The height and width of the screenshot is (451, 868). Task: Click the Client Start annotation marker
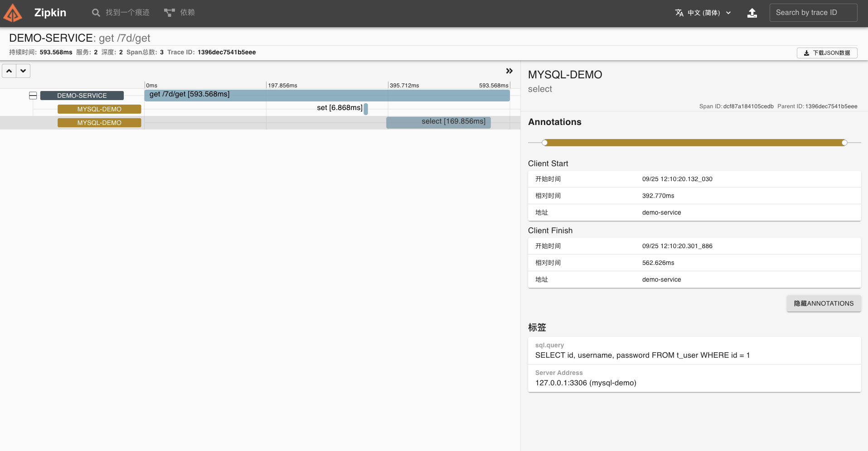coord(545,143)
